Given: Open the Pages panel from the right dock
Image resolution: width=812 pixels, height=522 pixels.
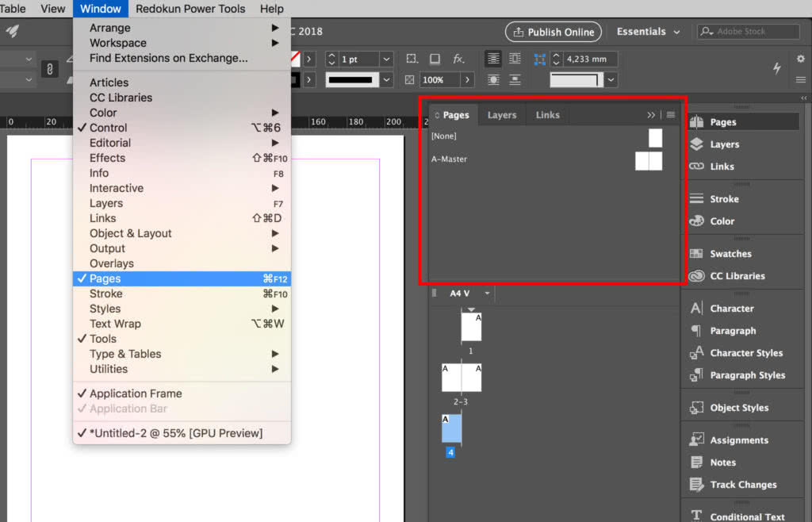Looking at the screenshot, I should click(742, 121).
